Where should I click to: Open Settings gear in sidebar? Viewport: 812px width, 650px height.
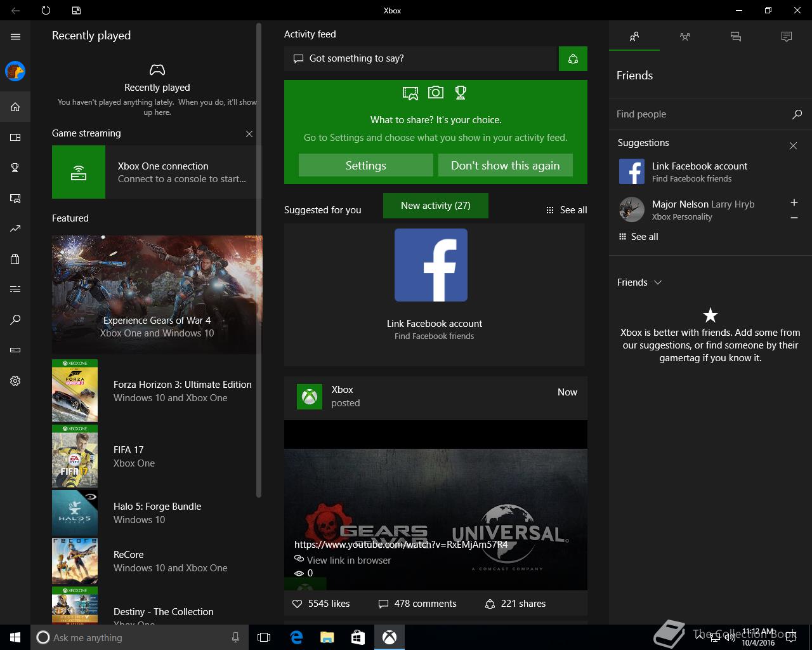coord(15,381)
